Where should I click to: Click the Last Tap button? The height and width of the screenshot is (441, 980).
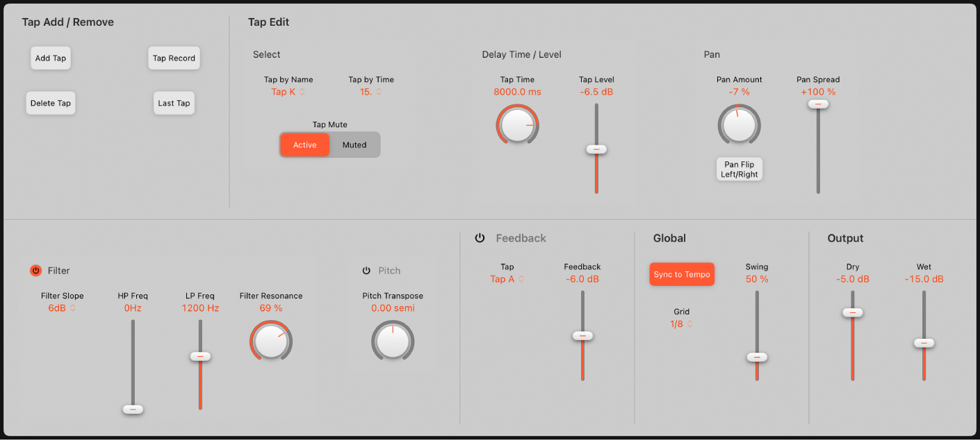point(174,102)
